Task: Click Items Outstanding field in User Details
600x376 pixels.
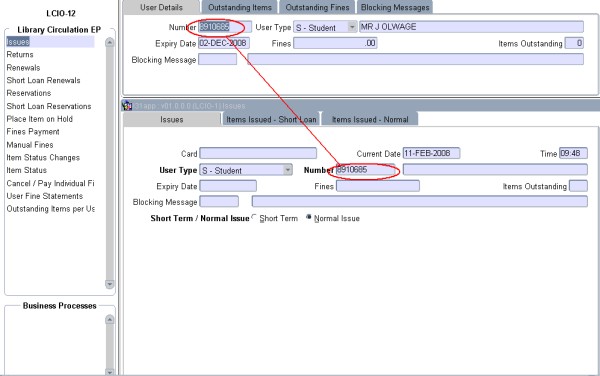Action: point(574,43)
